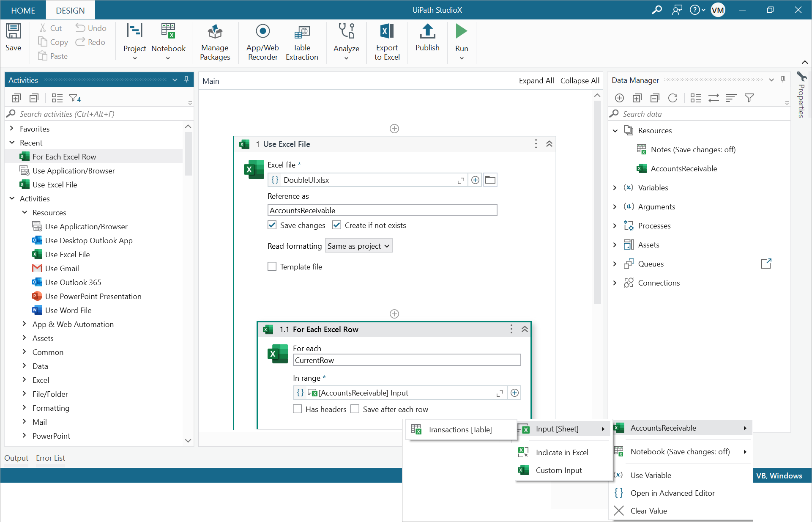Open the feedback icon in the title bar
This screenshot has height=522, width=812.
(677, 10)
